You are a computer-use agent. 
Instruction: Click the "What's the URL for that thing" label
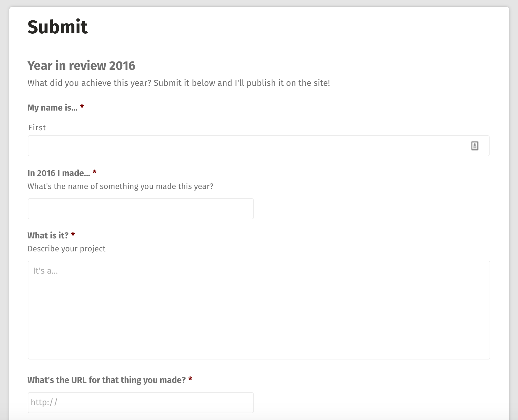tap(107, 380)
